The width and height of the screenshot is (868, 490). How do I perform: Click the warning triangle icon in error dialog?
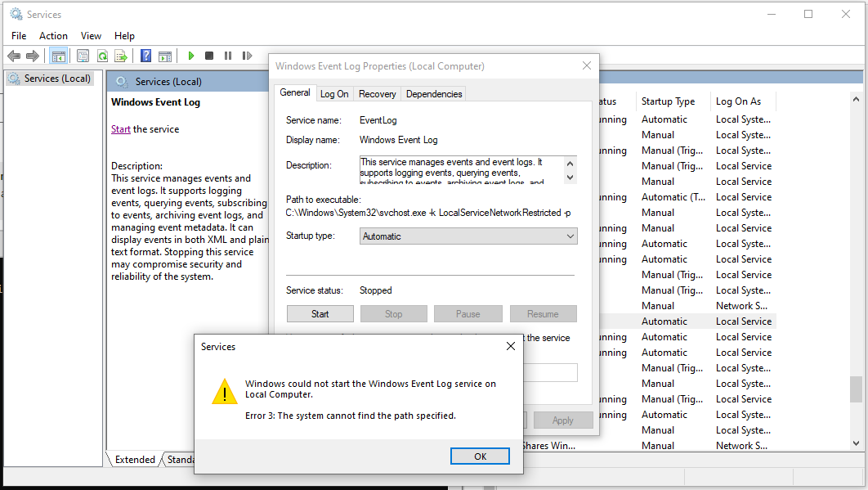point(225,391)
